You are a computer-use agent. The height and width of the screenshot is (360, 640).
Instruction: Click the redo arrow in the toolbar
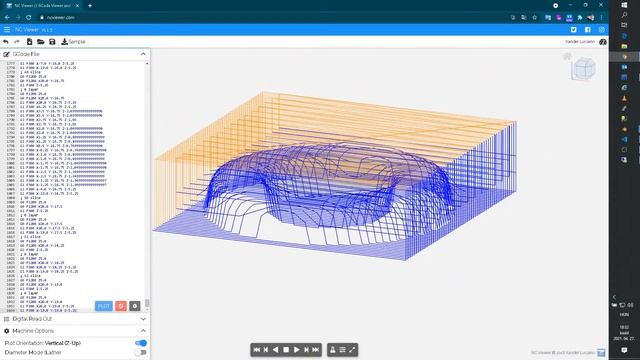coord(17,42)
